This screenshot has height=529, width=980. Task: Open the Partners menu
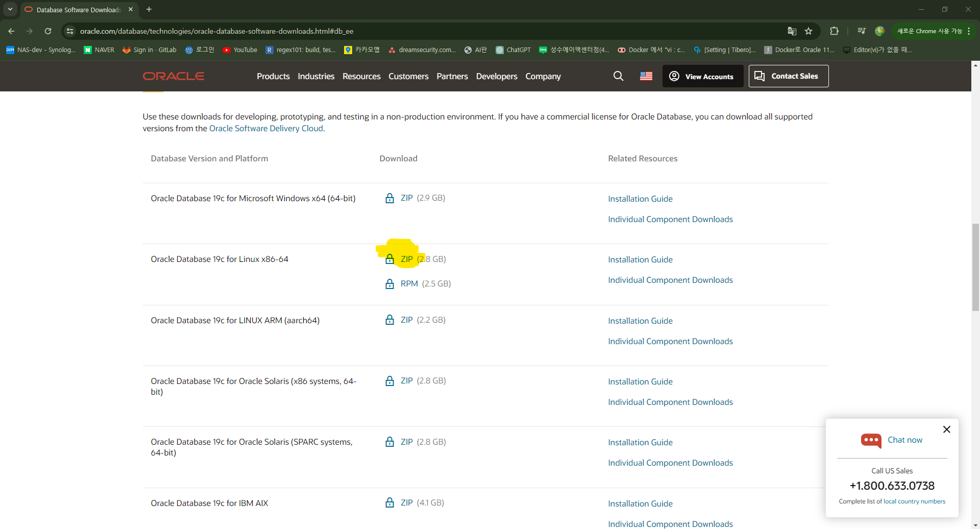[x=452, y=76]
